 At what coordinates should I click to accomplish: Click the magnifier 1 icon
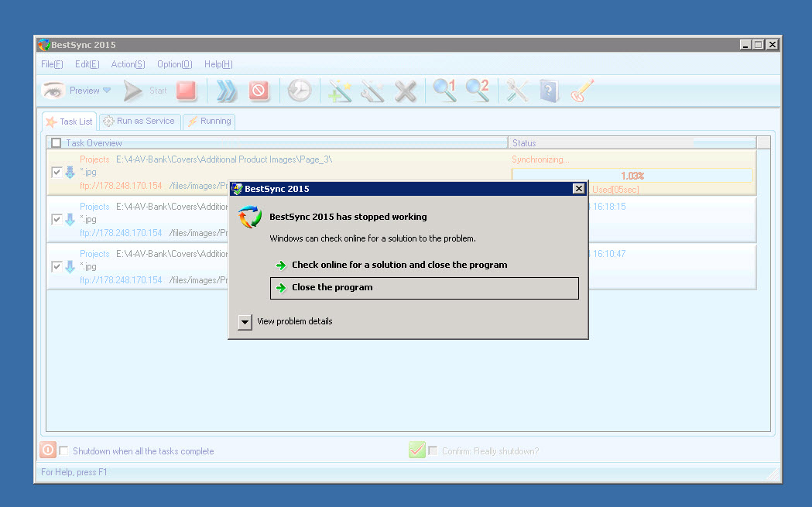tap(445, 90)
